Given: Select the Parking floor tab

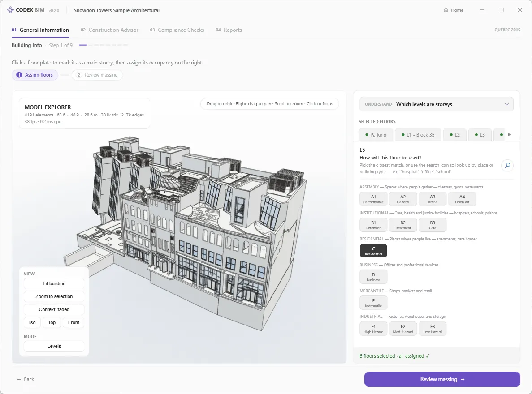Looking at the screenshot, I should coord(376,135).
